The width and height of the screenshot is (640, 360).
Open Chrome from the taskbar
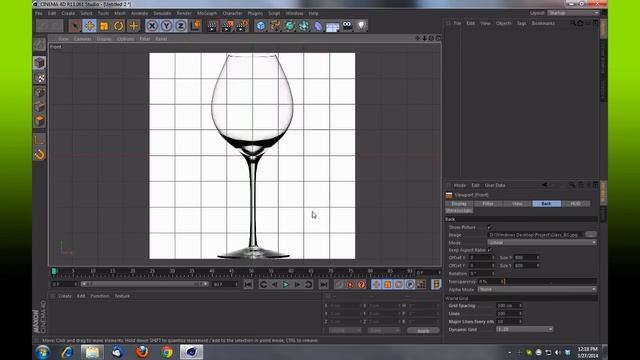[167, 351]
